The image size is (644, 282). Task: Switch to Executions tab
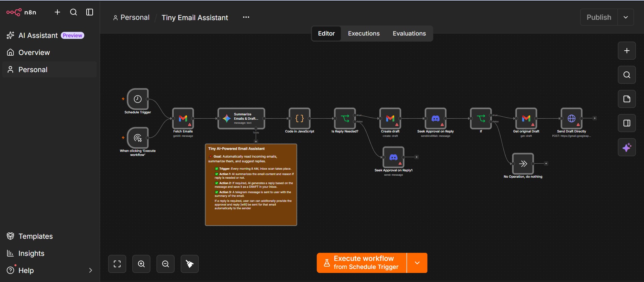pos(364,34)
